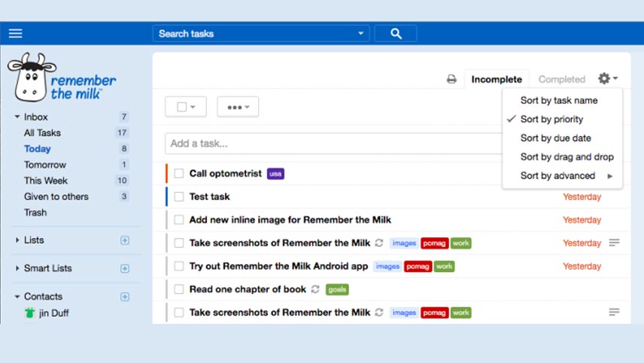Open the hamburger menu icon
Viewport: 644px width, 363px height.
[x=16, y=33]
